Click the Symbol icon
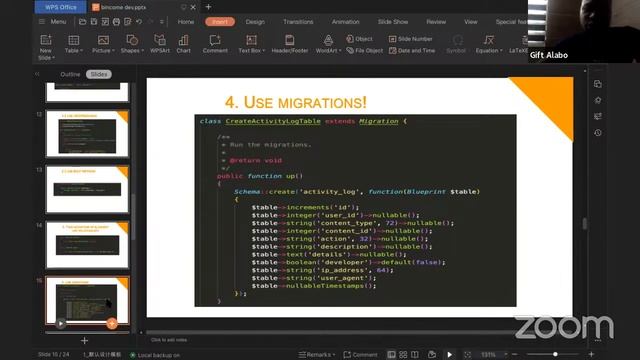 coord(457,40)
